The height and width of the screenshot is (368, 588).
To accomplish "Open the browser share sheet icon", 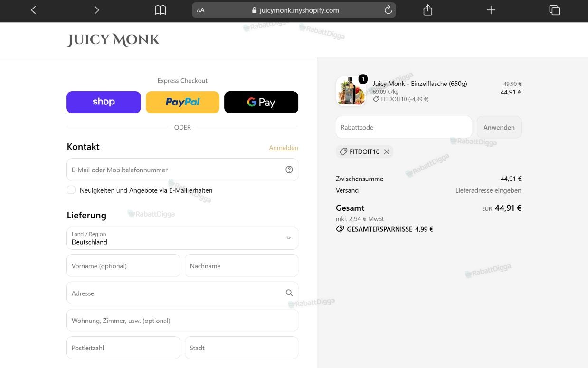I will pyautogui.click(x=427, y=10).
